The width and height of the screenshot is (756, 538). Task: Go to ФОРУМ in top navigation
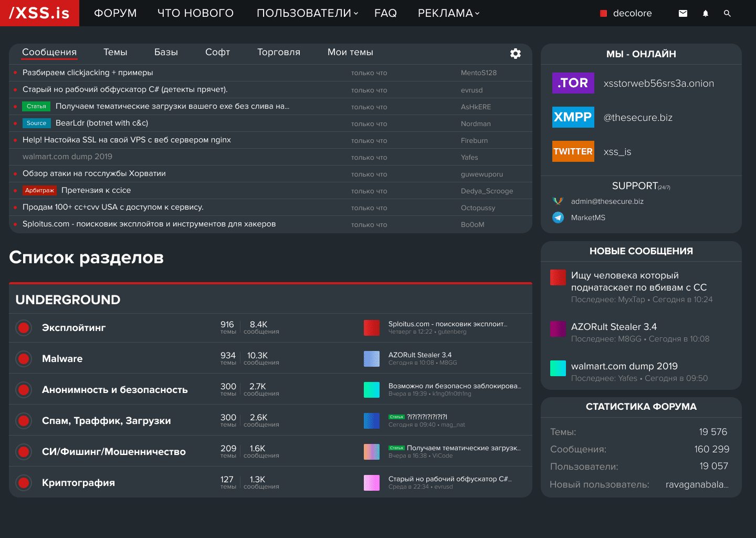click(115, 13)
